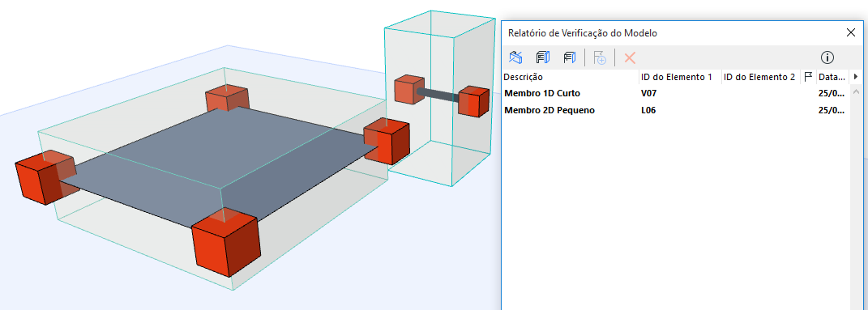Click element ID V07 in the list
Image resolution: width=868 pixels, height=310 pixels.
[648, 93]
